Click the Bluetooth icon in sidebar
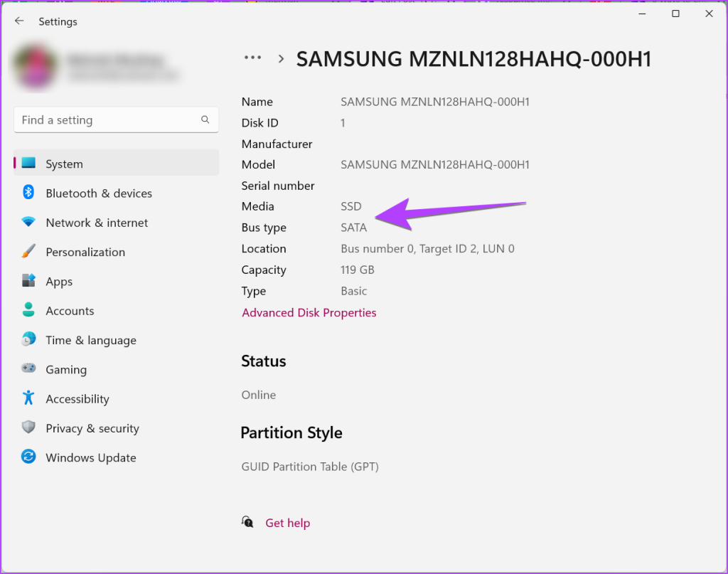728x574 pixels. pyautogui.click(x=28, y=192)
